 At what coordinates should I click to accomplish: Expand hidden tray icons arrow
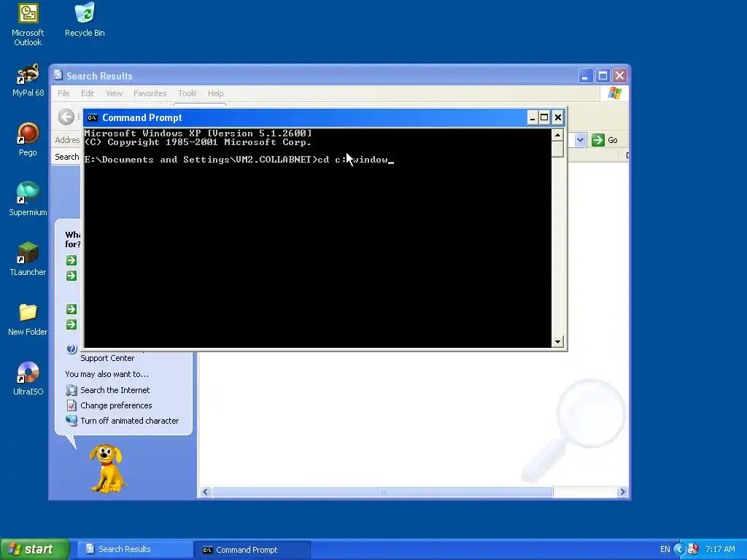tap(679, 550)
